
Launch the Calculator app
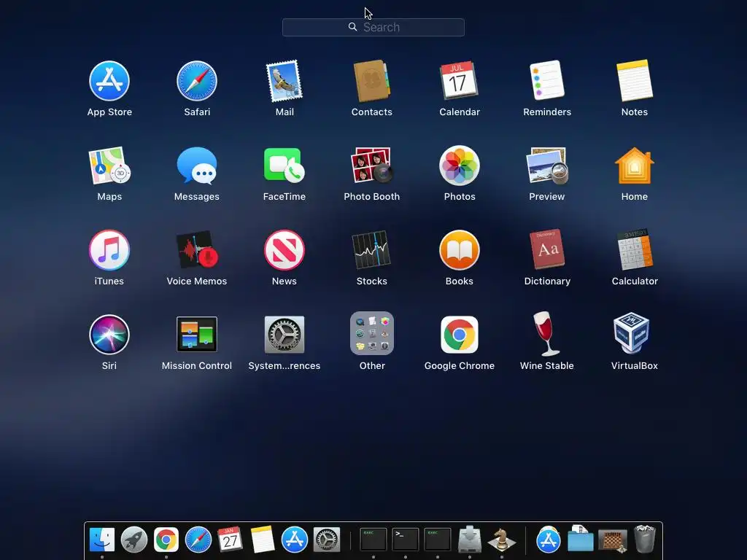click(635, 249)
